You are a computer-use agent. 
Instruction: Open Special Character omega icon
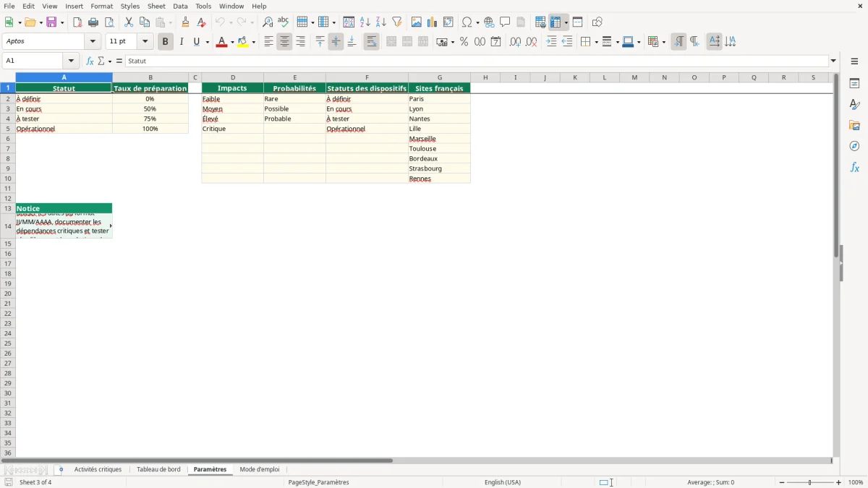(x=467, y=22)
